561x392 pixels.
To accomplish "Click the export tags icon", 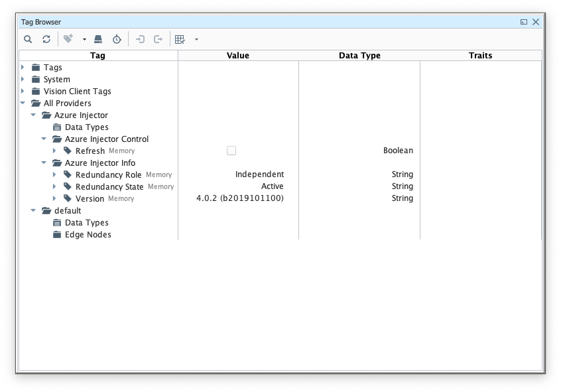I will coord(158,39).
